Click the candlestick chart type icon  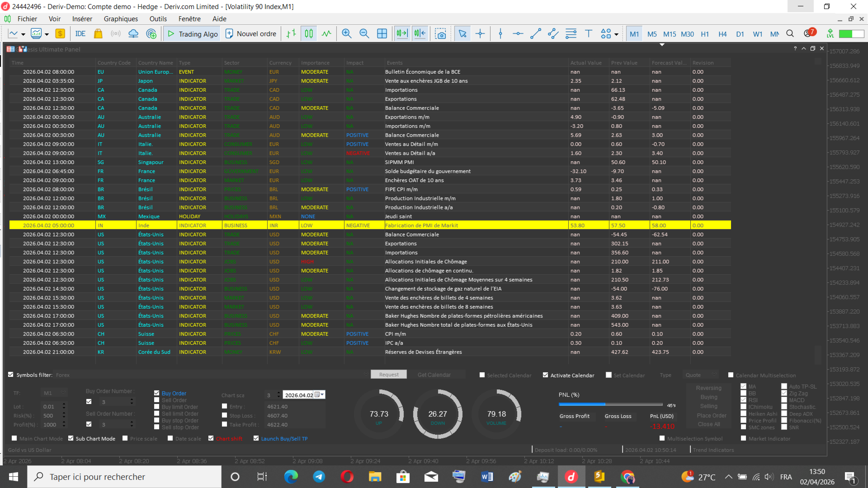point(309,34)
